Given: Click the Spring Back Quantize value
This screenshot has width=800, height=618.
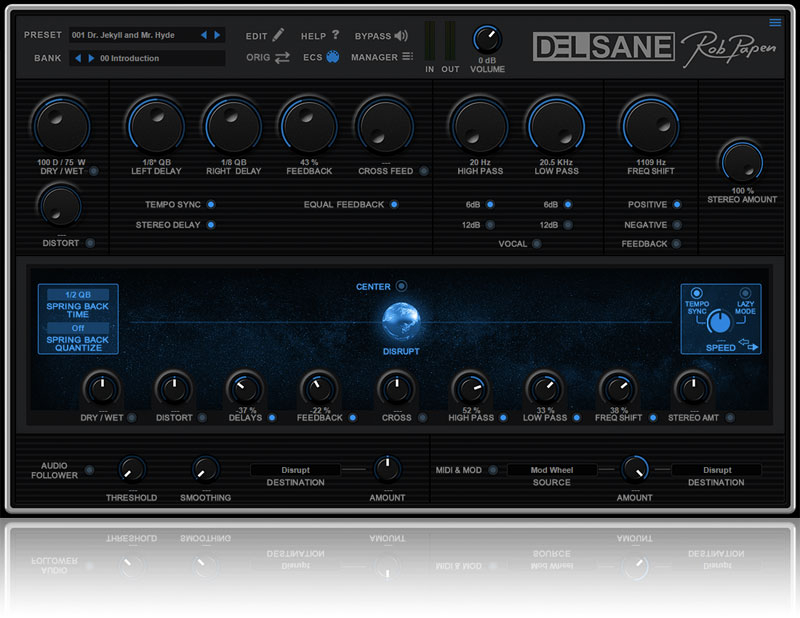Looking at the screenshot, I should (x=78, y=328).
